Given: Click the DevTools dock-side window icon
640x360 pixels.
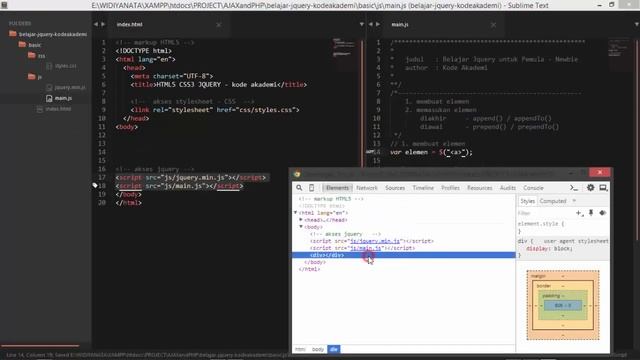Looking at the screenshot, I should pyautogui.click(x=603, y=188).
